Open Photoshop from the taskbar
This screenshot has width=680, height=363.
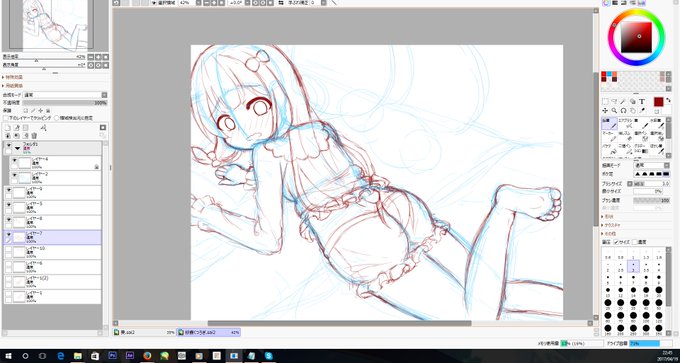(112, 356)
